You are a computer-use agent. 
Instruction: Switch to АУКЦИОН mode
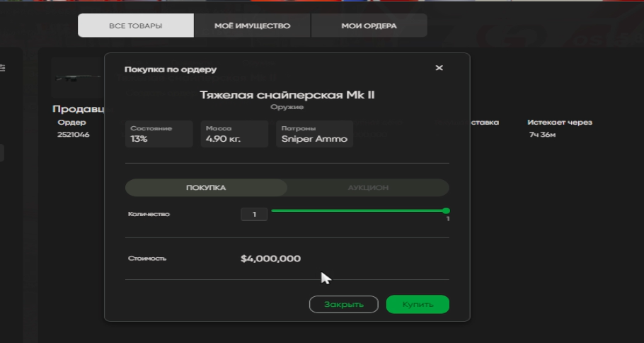point(368,188)
